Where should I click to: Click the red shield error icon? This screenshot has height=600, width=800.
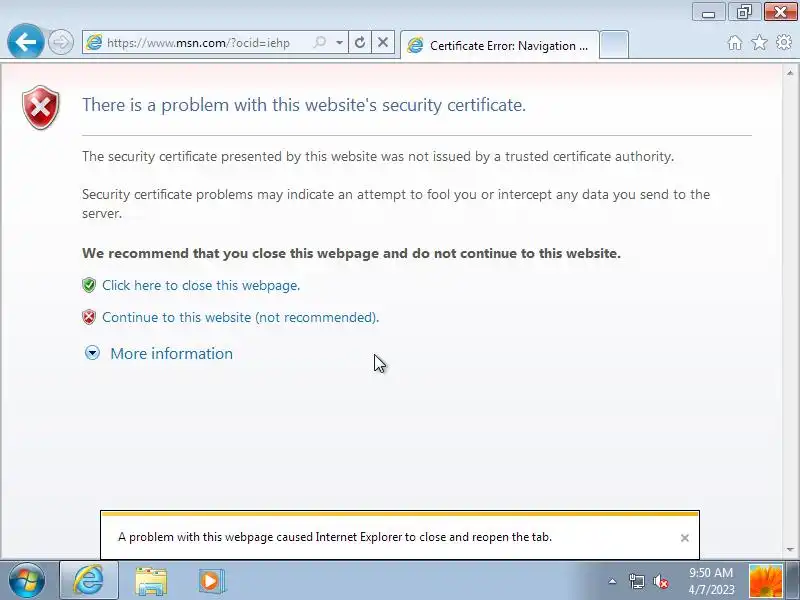(41, 107)
